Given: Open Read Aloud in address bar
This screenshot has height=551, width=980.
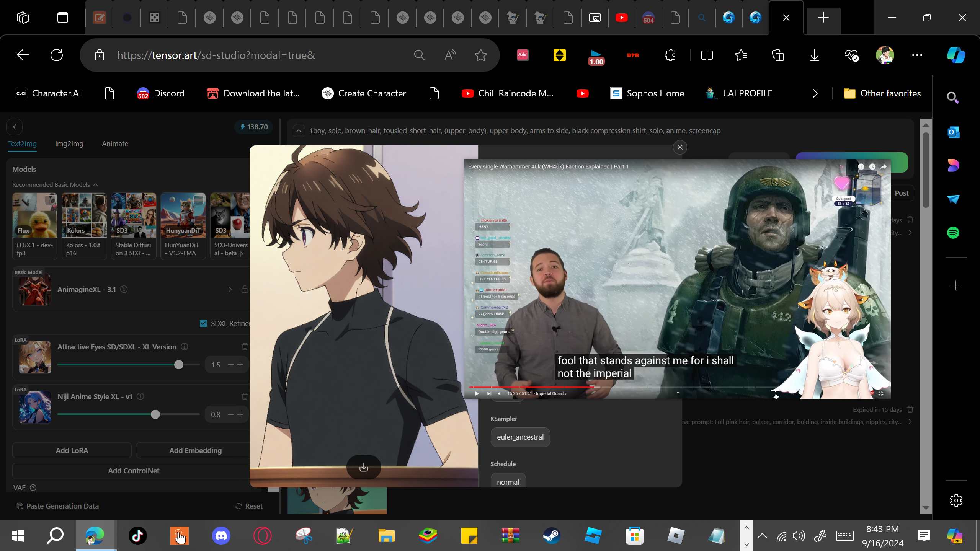Looking at the screenshot, I should [450, 55].
